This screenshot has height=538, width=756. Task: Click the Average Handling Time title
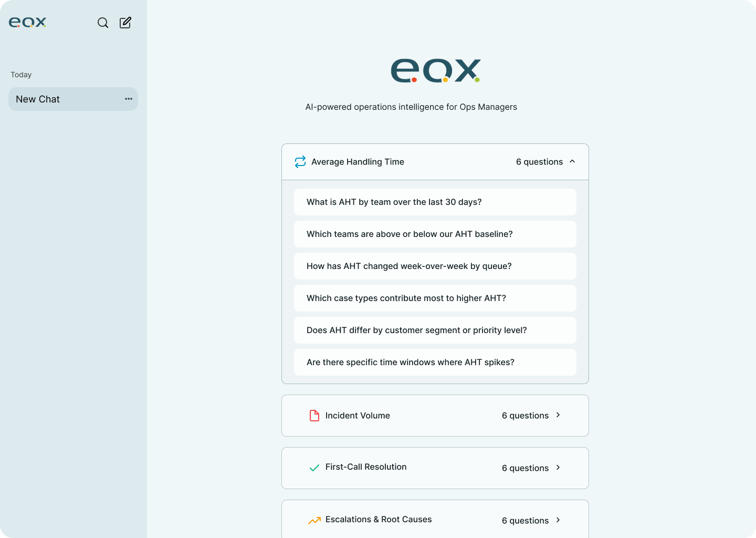pos(358,162)
